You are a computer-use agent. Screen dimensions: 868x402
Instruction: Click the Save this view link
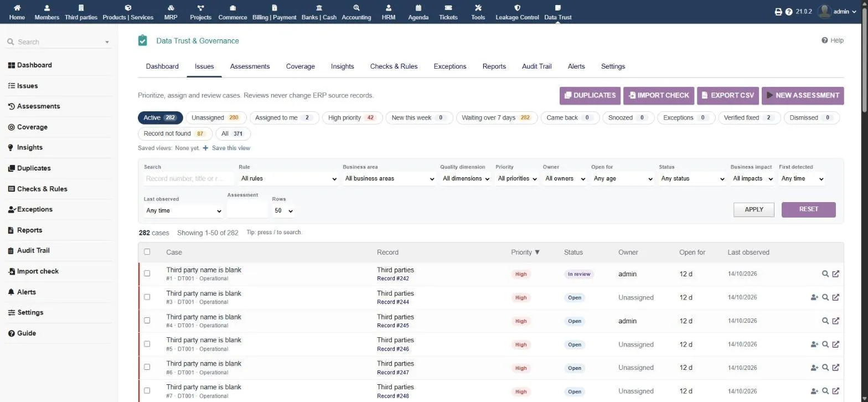[226, 148]
